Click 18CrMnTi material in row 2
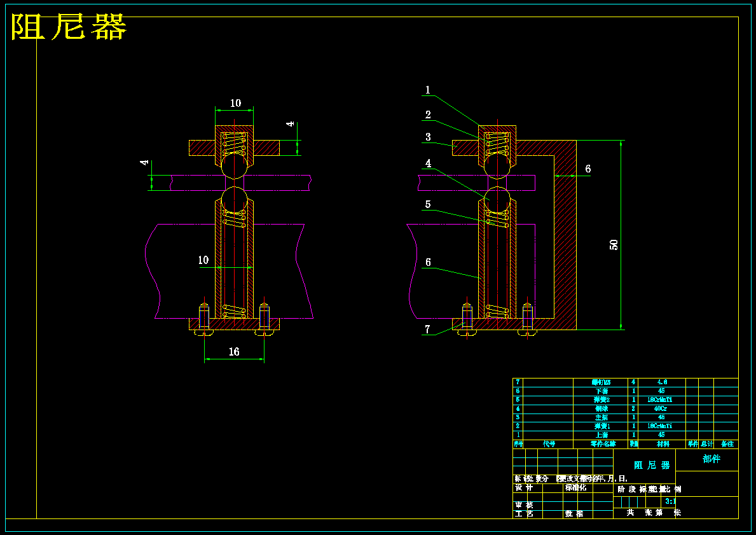The width and height of the screenshot is (756, 535). (659, 426)
